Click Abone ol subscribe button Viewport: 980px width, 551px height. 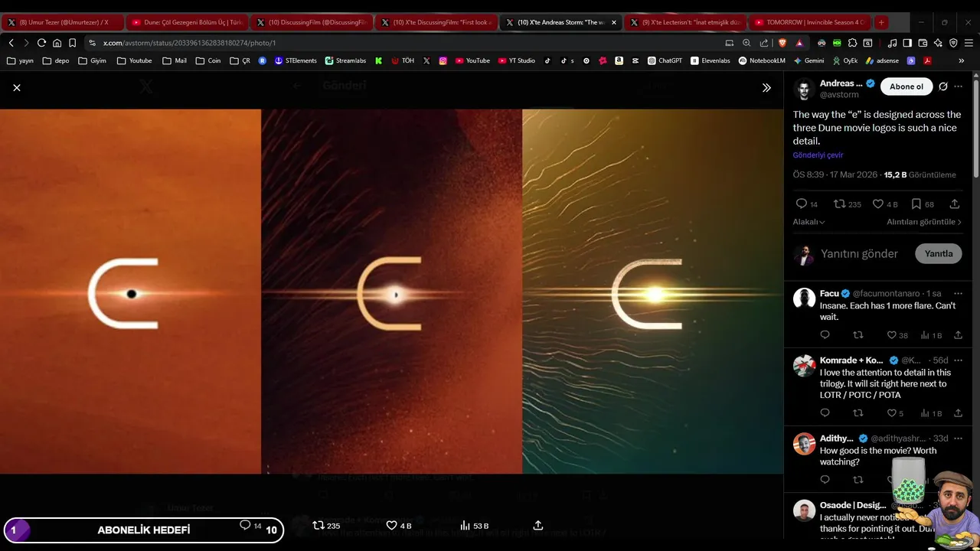coord(906,86)
